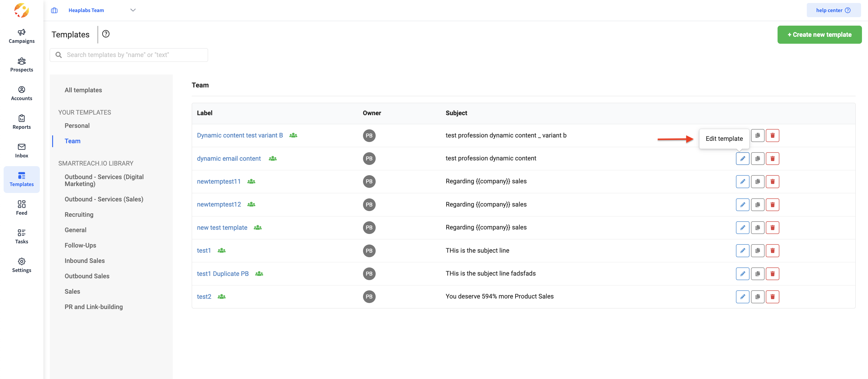Screen dimensions: 868x379
Task: Delete the test1 Duplicate PB template
Action: point(772,274)
